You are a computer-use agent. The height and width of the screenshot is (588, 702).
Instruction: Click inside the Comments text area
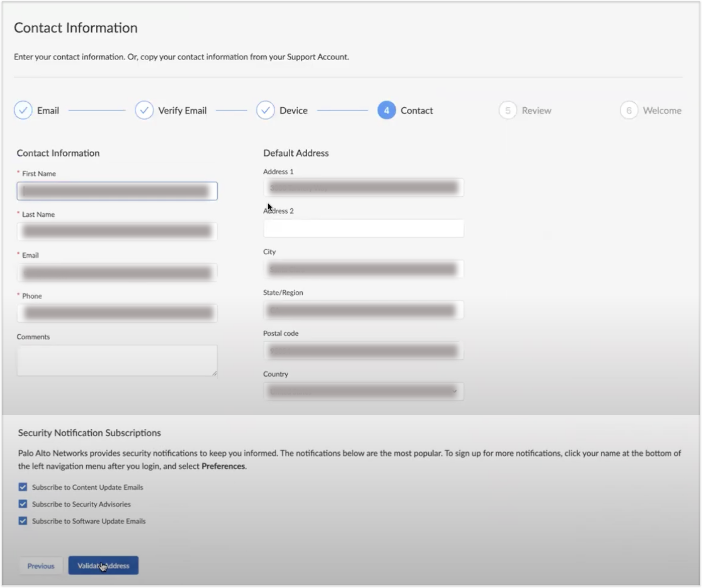tap(117, 360)
